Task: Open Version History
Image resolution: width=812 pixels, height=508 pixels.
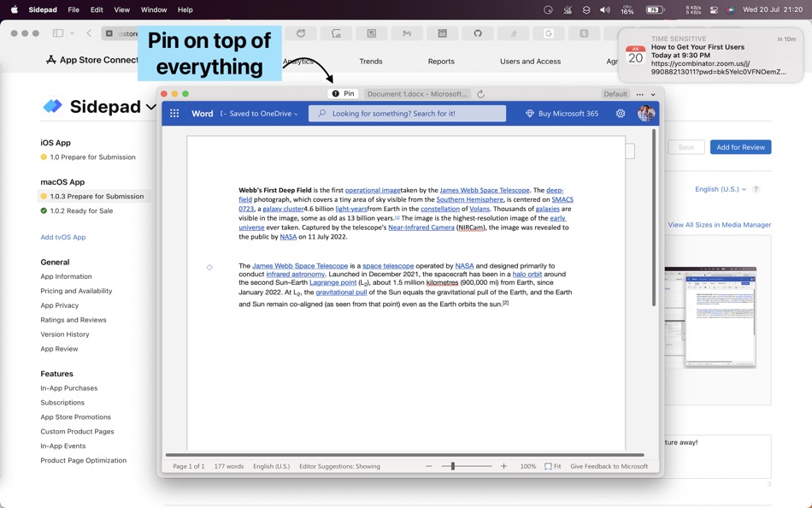Action: [x=65, y=334]
